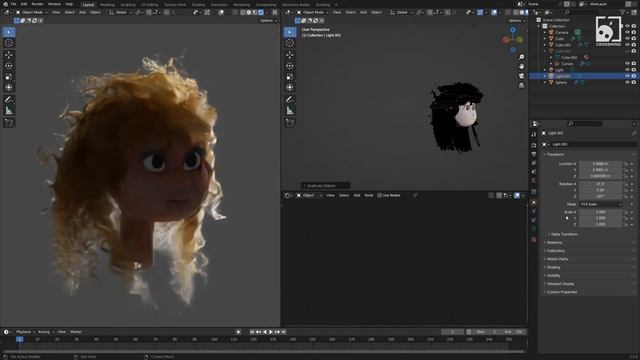Open the Render menu in top bar
The image size is (640, 360).
tap(37, 4)
